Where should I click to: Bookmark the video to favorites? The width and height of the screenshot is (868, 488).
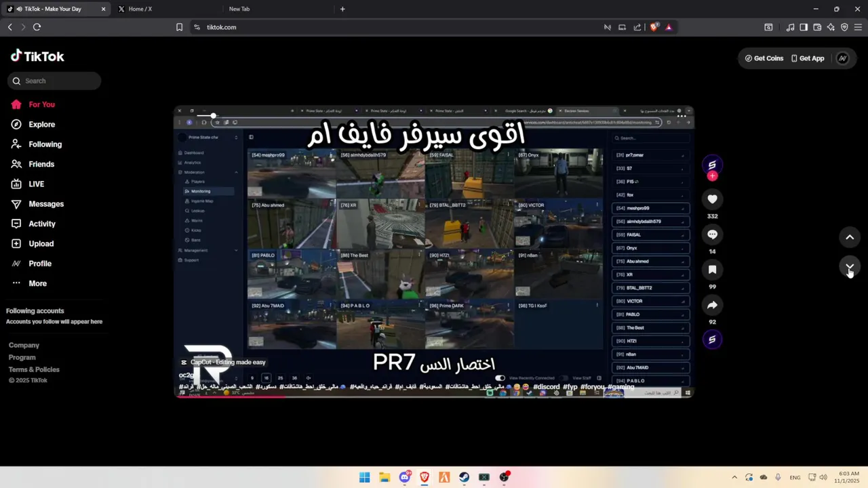coord(712,270)
